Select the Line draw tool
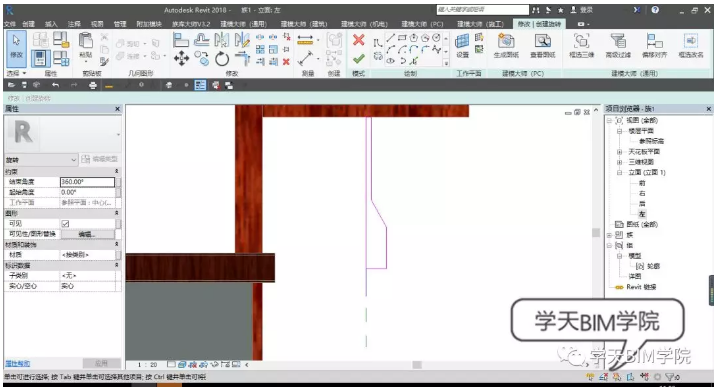721x392 pixels. point(390,38)
